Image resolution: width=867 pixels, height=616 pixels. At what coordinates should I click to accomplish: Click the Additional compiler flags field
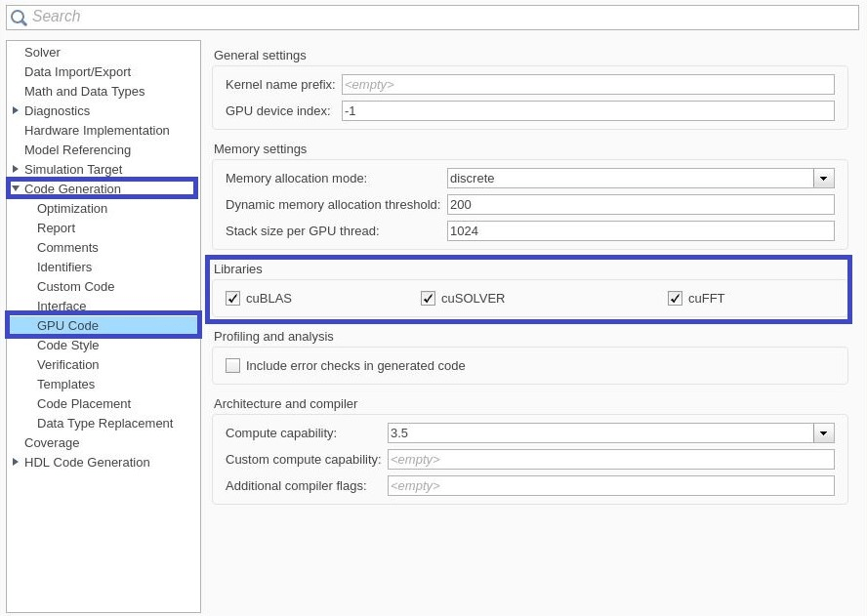click(610, 486)
